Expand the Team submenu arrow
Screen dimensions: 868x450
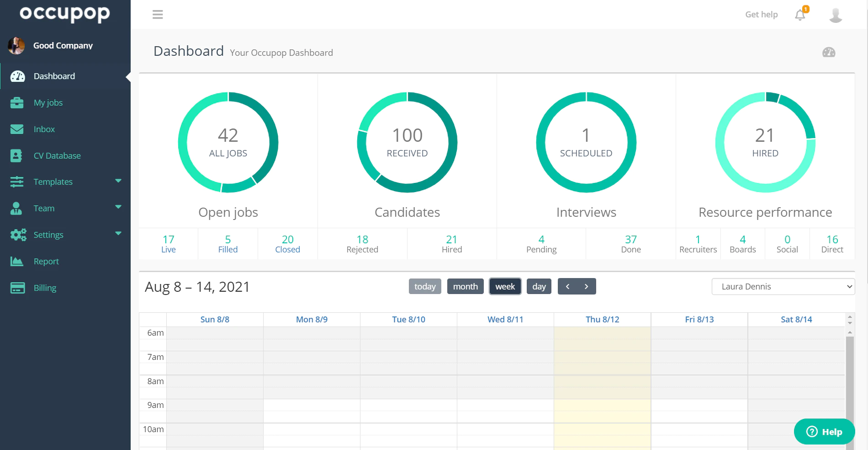[x=118, y=207]
